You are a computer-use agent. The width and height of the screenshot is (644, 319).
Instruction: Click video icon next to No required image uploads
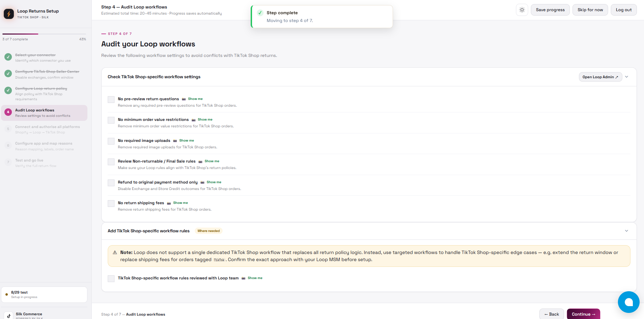175,141
